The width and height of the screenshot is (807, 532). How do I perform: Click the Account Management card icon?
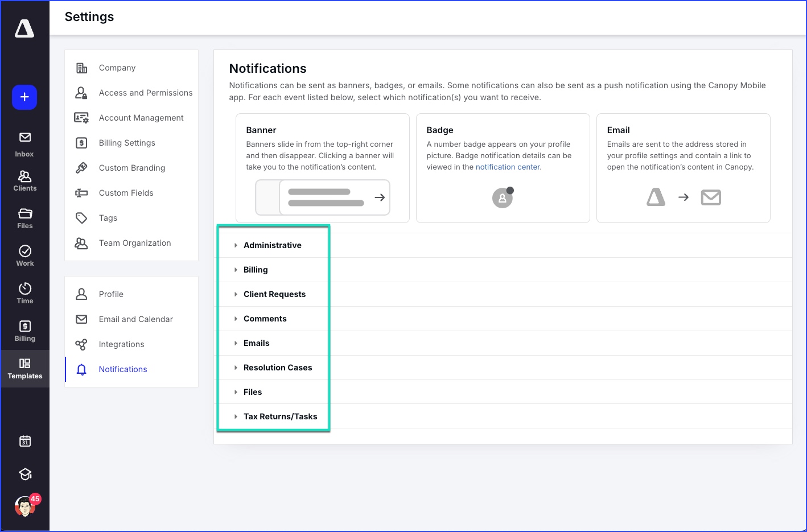[81, 118]
